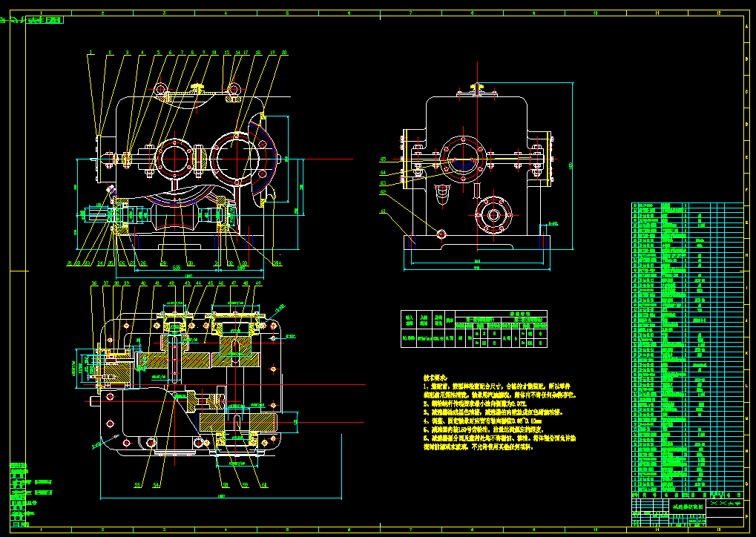
Task: Click the drawing title 减速器装配图 in title block
Action: (688, 507)
